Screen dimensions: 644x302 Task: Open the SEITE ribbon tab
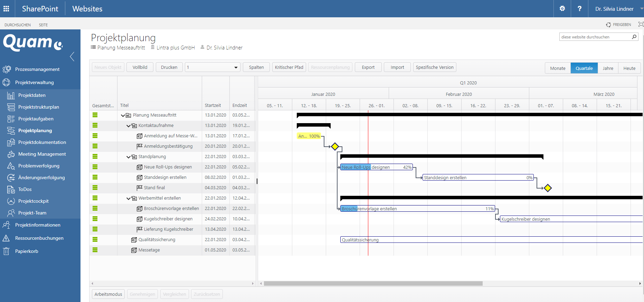pos(43,25)
